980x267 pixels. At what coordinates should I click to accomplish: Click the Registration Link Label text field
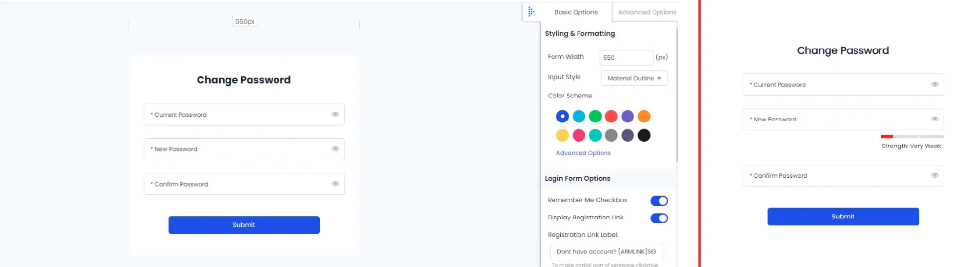click(x=606, y=251)
